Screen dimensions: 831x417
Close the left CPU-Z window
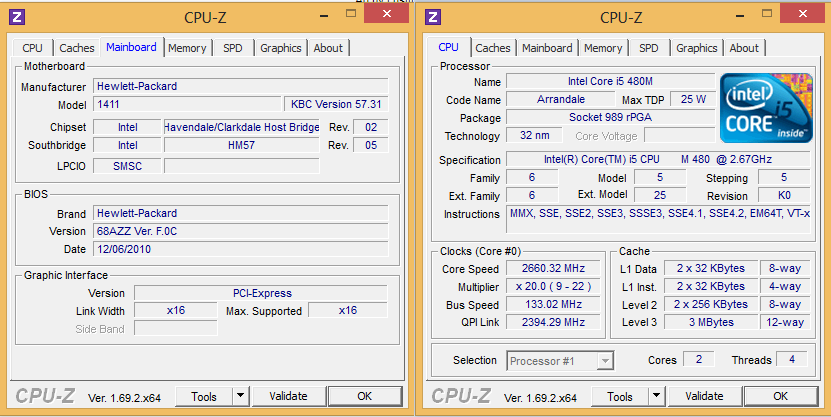[x=386, y=14]
